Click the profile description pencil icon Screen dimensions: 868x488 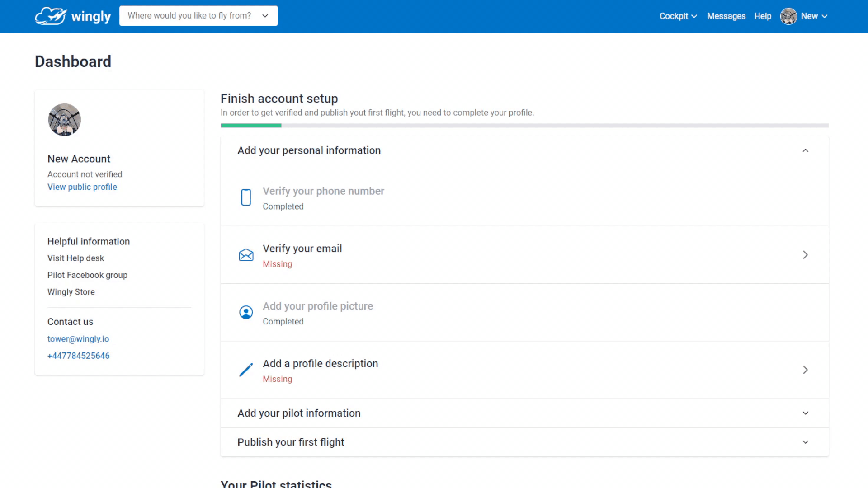pos(245,370)
